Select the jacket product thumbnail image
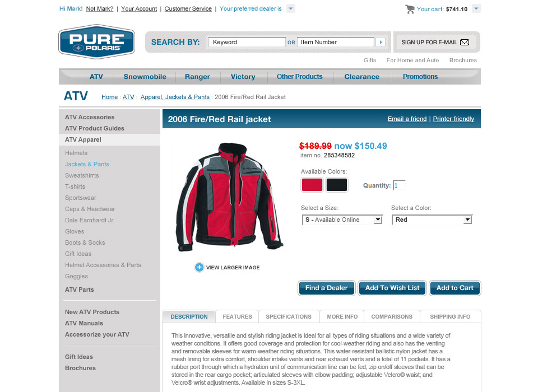The width and height of the screenshot is (538, 392). (x=230, y=197)
